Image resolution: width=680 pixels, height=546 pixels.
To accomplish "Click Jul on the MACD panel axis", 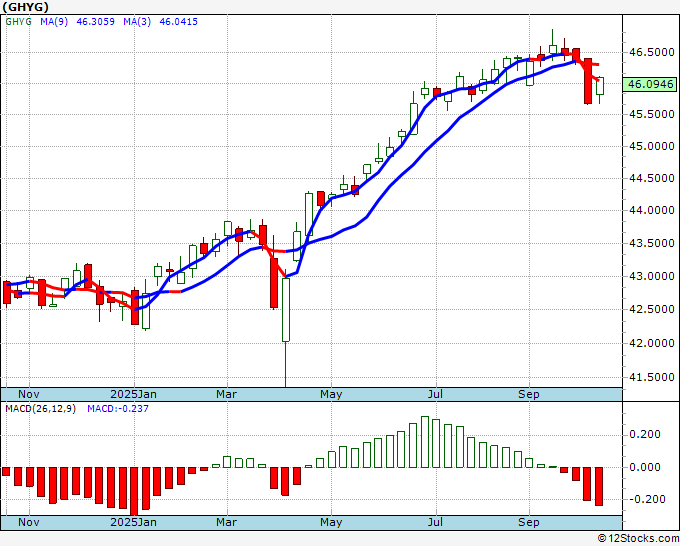I will pyautogui.click(x=435, y=522).
